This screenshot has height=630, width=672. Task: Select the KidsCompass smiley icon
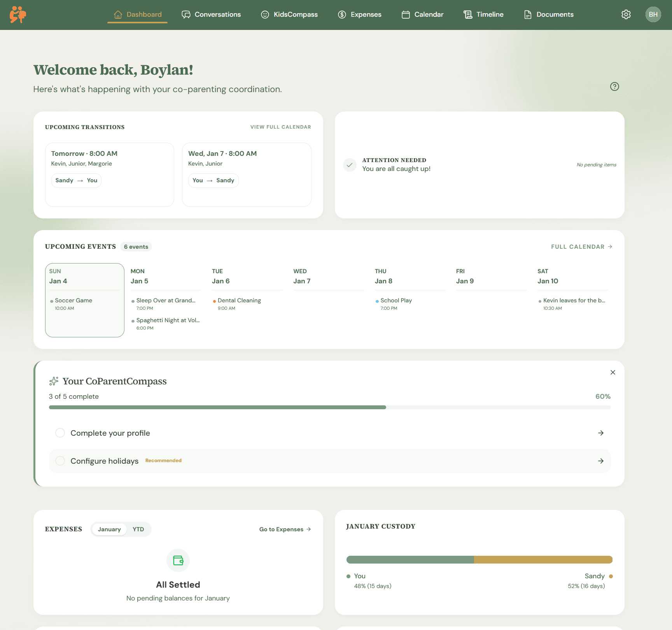coord(265,14)
